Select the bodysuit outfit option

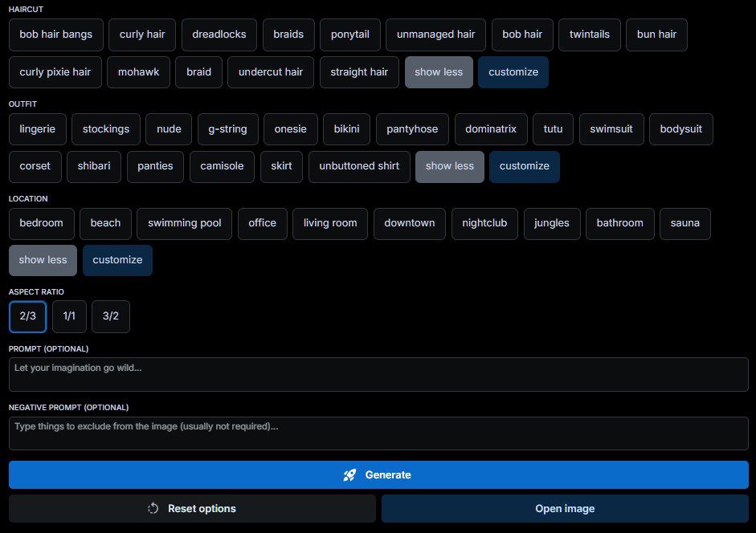(680, 129)
